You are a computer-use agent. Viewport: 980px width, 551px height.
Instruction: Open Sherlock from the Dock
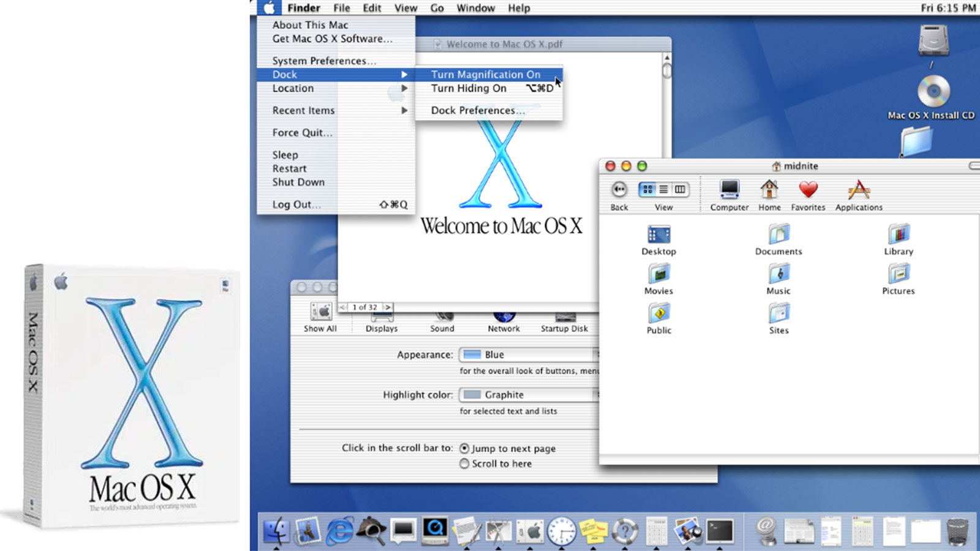coord(372,531)
